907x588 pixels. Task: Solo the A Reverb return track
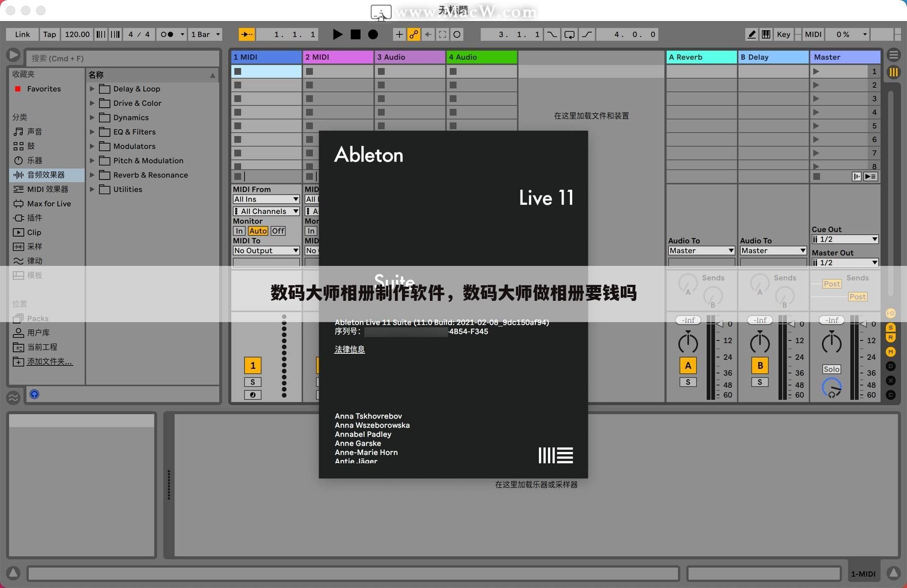688,382
